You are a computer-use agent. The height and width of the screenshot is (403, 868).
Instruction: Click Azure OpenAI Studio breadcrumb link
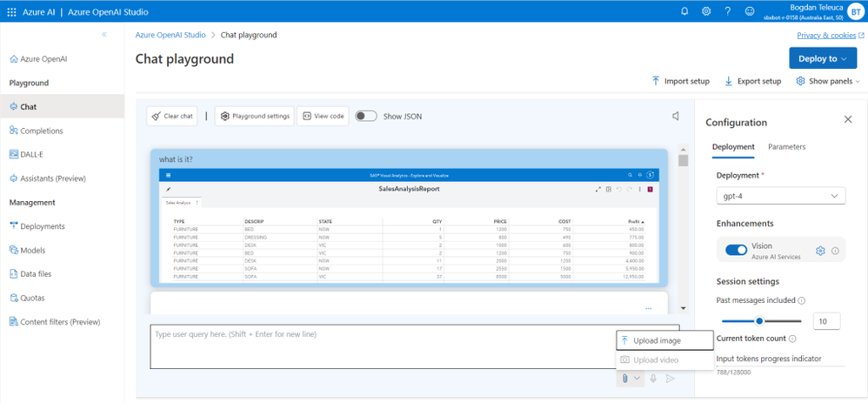point(170,35)
